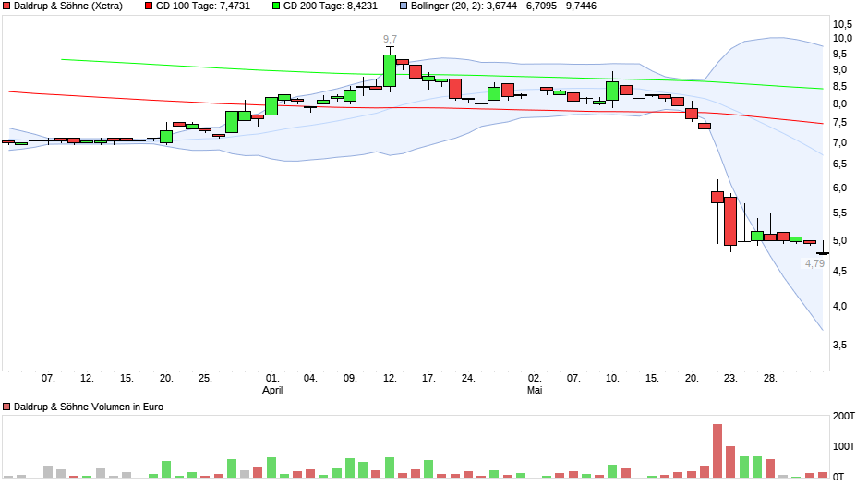Click the 7,0 price axis label

840,143
